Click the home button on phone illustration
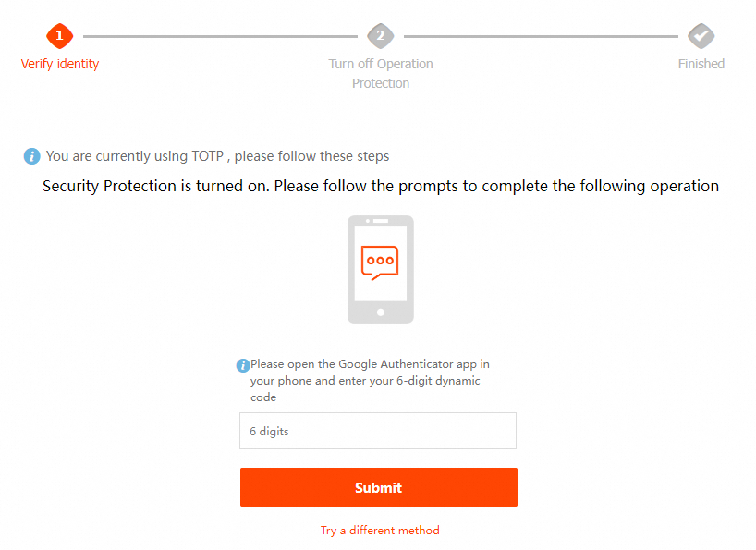The width and height of the screenshot is (756, 550). click(380, 312)
